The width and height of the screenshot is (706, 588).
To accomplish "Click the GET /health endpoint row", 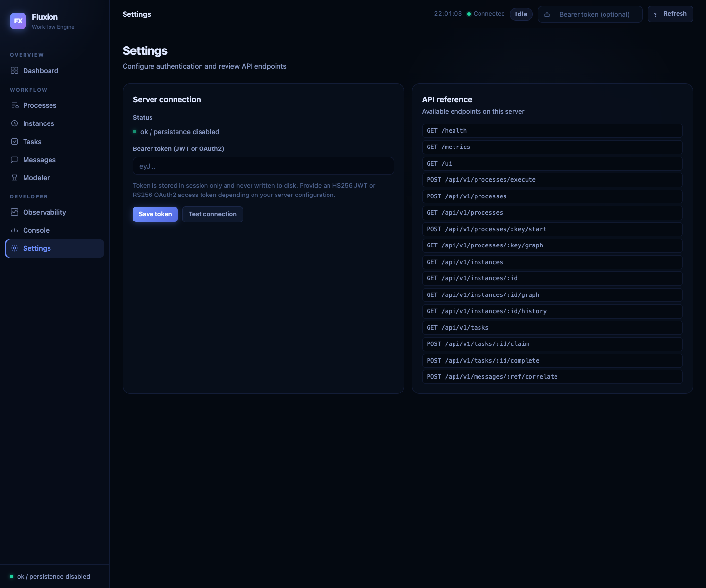I will 553,131.
